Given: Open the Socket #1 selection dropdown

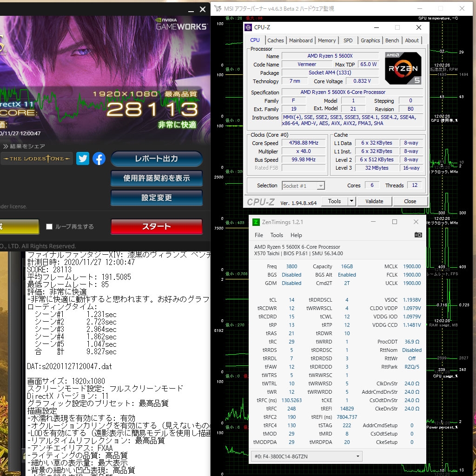Looking at the screenshot, I should [x=303, y=186].
